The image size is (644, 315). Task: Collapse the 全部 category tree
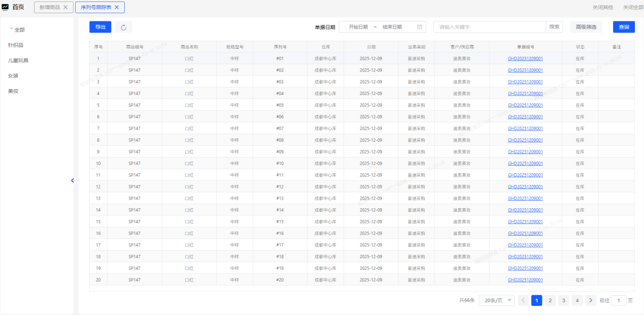point(12,29)
